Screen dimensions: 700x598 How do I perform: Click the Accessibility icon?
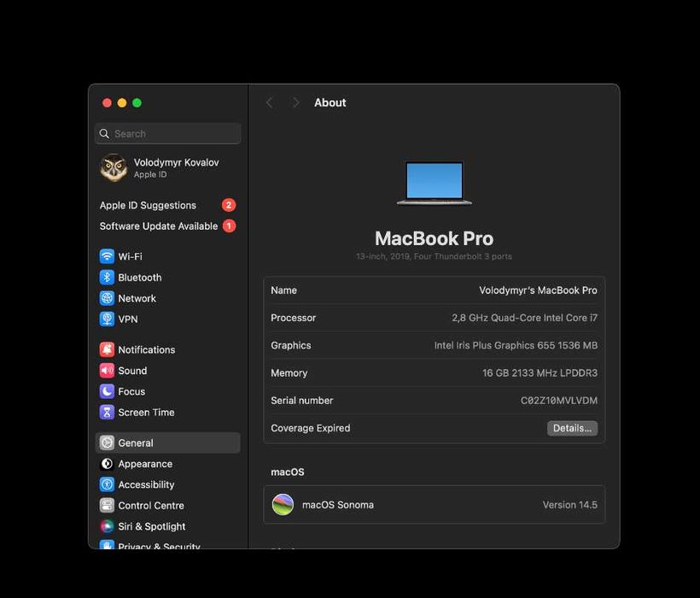coord(107,484)
